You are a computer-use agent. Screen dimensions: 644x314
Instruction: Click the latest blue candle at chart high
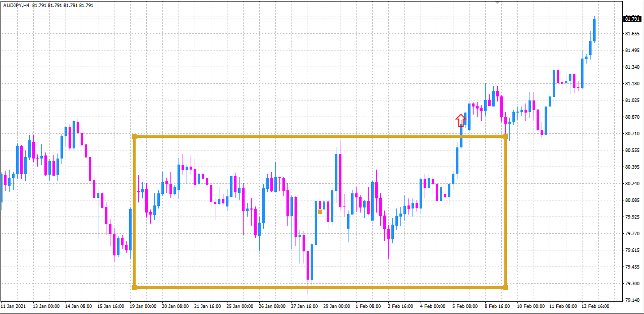[595, 30]
